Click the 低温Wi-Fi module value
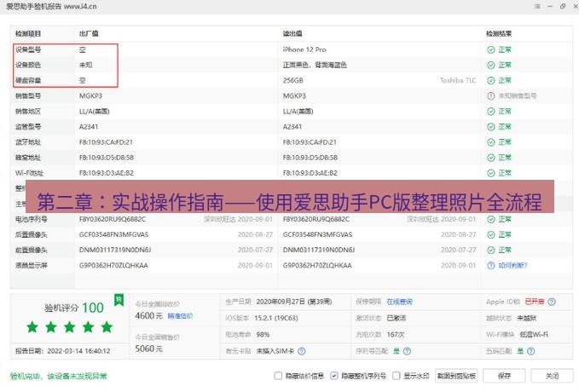The image size is (579, 392). (534, 335)
